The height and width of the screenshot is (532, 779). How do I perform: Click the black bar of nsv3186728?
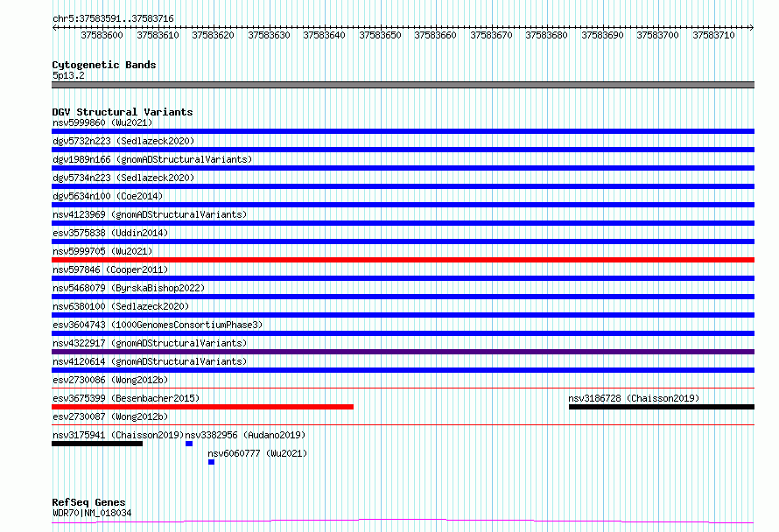(x=662, y=407)
